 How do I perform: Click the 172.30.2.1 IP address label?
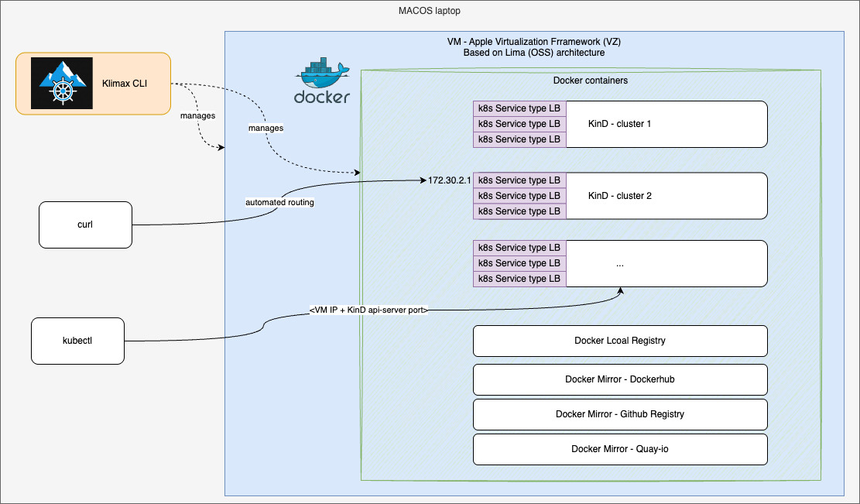coord(449,180)
